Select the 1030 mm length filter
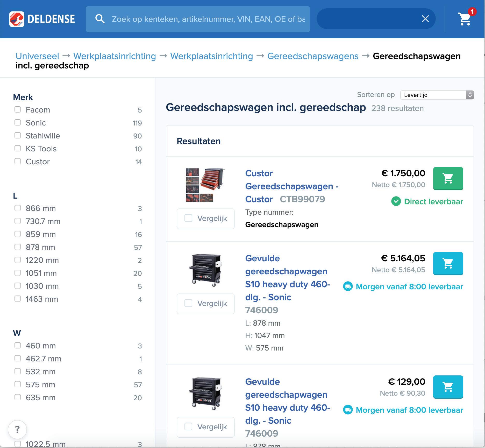This screenshot has width=485, height=448. pos(18,286)
